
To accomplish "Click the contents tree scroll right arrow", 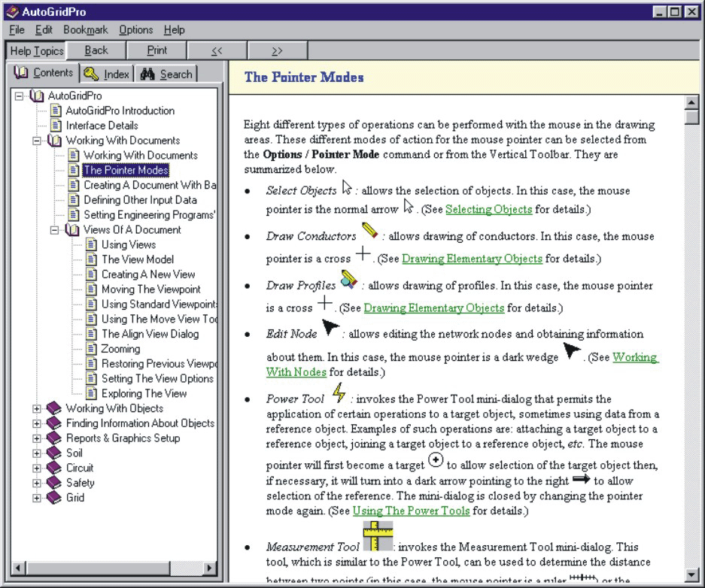I will pyautogui.click(x=209, y=568).
